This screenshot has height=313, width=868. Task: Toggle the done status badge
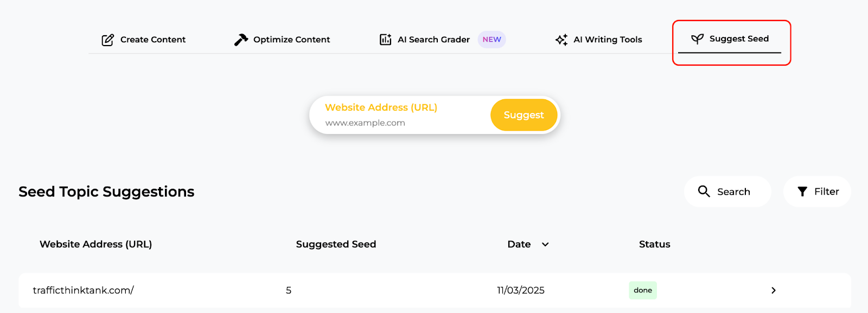642,290
